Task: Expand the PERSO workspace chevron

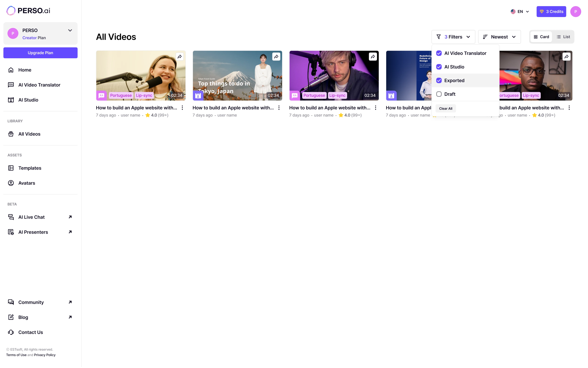Action: tap(70, 30)
